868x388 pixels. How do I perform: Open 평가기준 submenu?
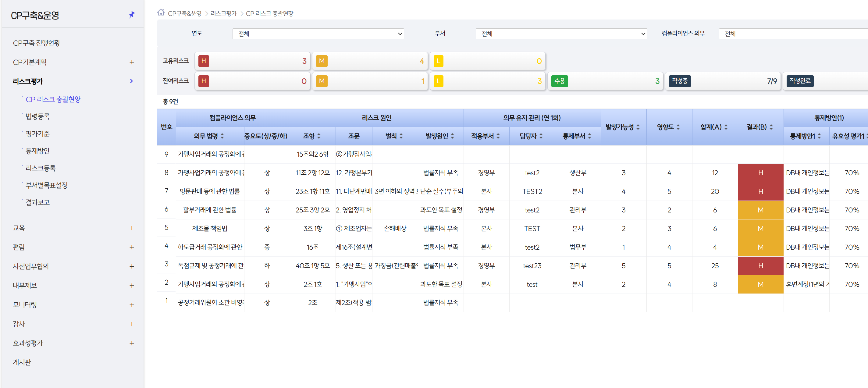coord(37,134)
